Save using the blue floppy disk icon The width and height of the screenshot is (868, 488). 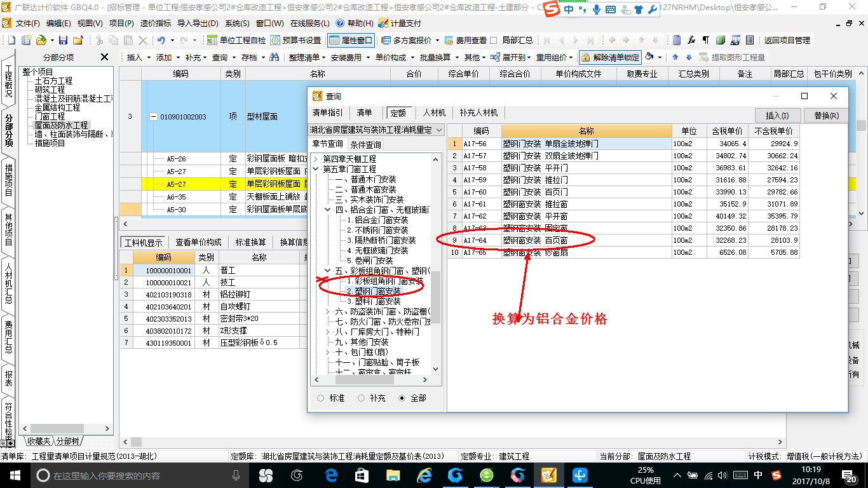pos(64,40)
